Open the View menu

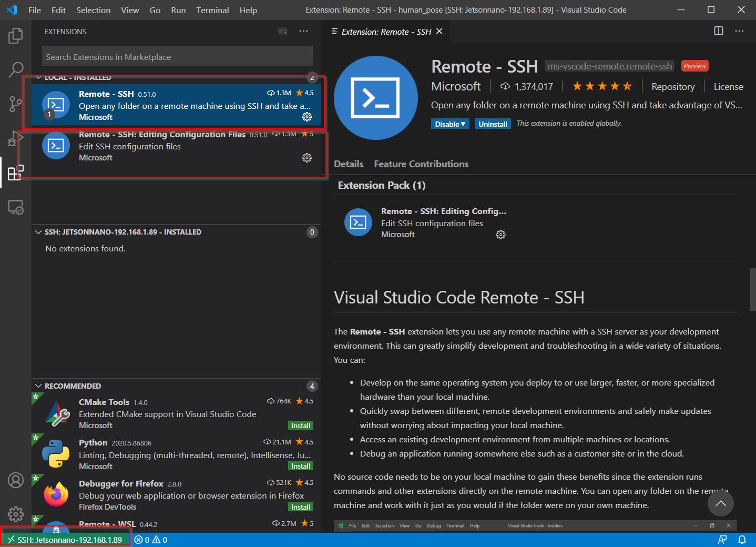130,10
